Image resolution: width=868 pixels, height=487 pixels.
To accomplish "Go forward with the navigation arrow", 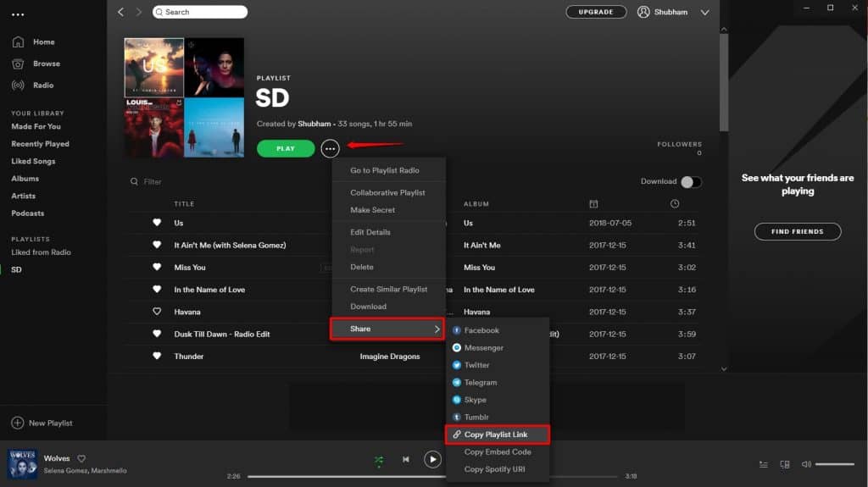I will (x=138, y=12).
